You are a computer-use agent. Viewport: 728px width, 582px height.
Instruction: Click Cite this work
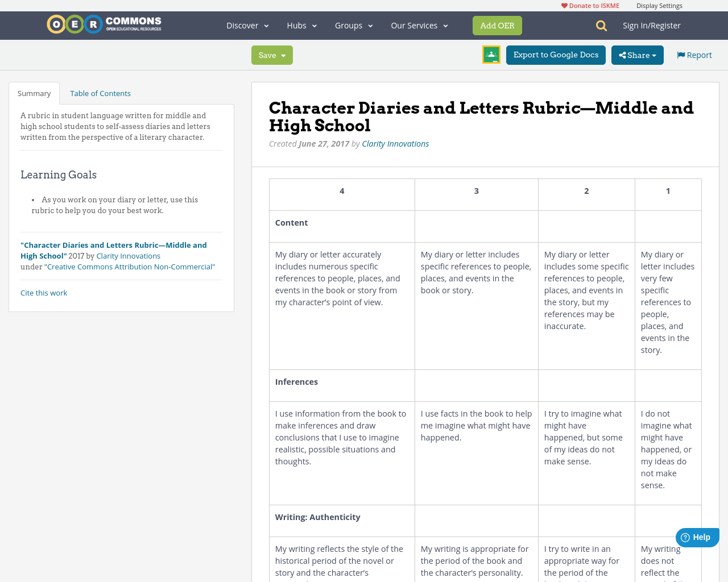pos(44,292)
